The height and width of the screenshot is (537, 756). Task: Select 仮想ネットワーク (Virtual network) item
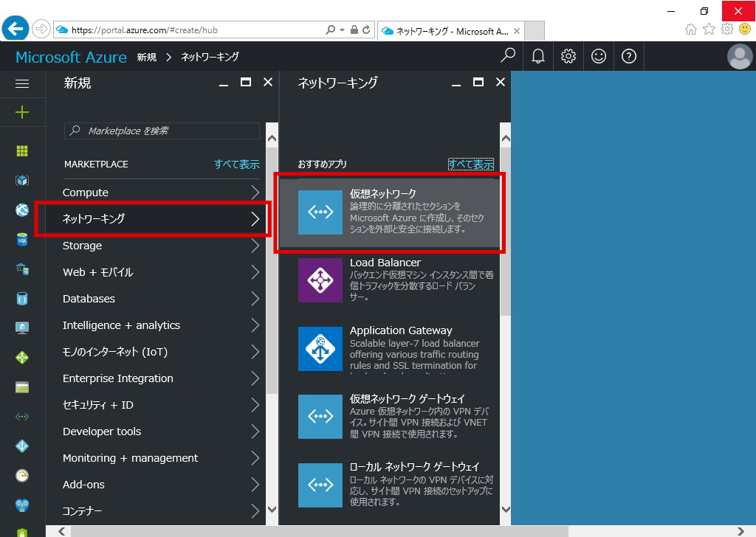pyautogui.click(x=390, y=212)
